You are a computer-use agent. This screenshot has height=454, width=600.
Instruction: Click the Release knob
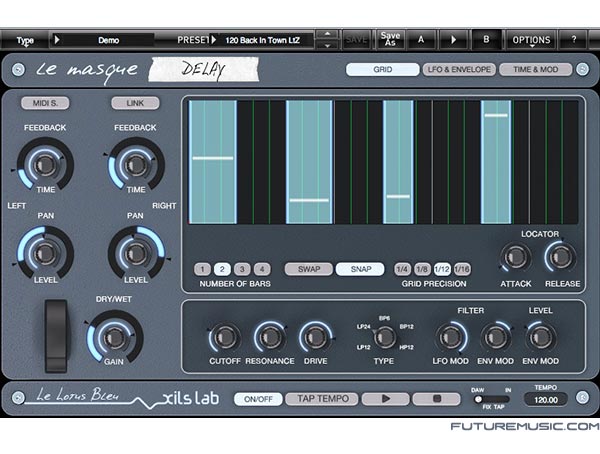[561, 257]
